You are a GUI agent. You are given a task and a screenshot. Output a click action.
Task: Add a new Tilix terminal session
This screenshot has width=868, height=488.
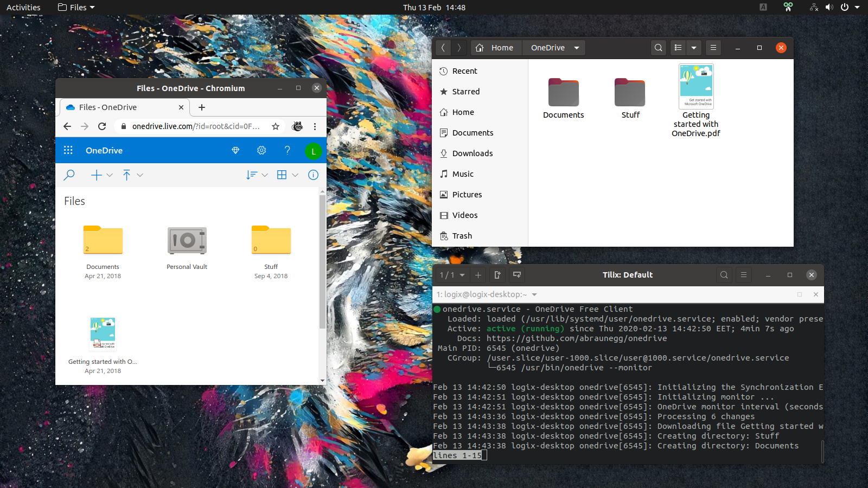478,275
